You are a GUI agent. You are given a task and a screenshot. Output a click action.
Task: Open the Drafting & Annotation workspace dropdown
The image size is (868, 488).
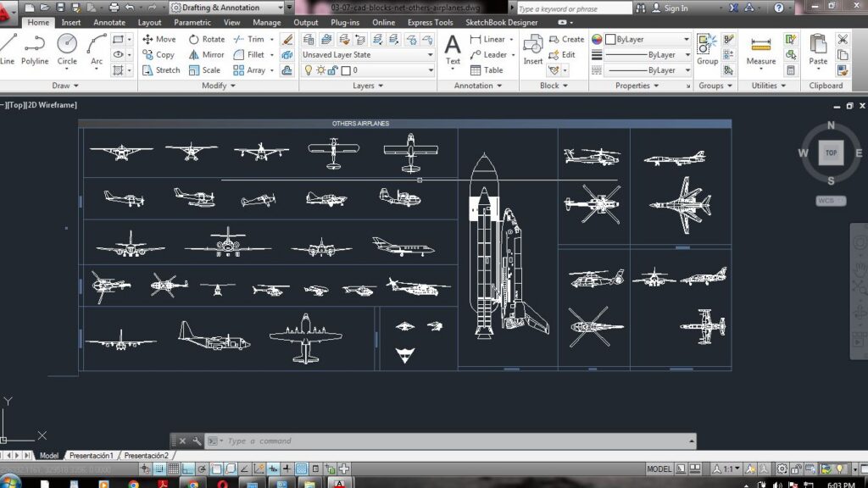tap(226, 8)
